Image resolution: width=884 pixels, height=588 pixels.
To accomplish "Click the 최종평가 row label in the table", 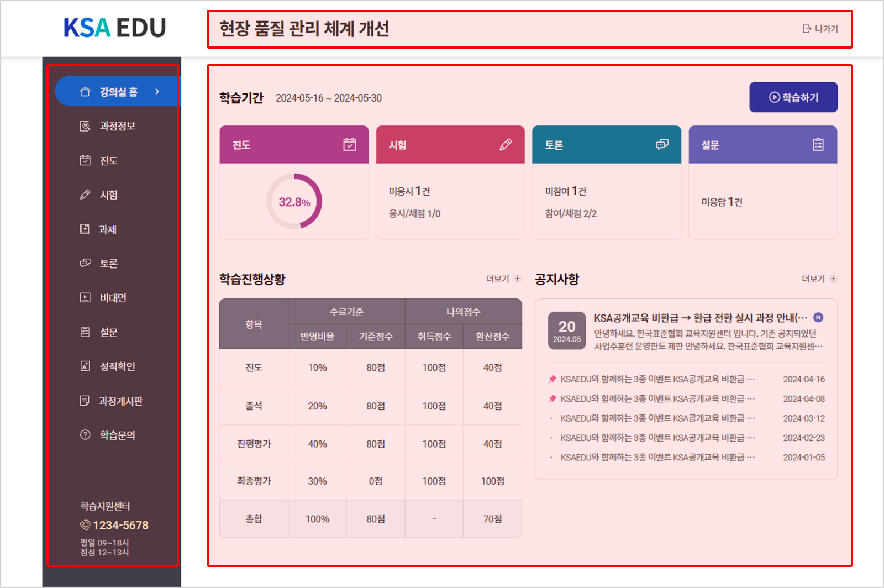I will 254,481.
